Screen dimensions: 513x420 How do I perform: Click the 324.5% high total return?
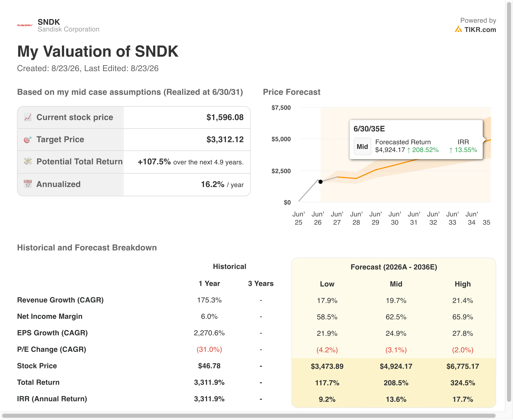(463, 383)
